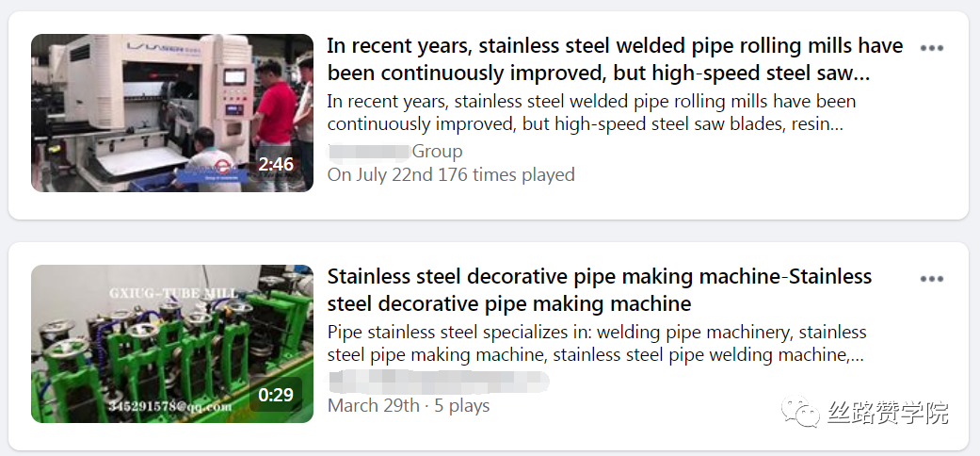The width and height of the screenshot is (980, 456).
Task: Open blurred poster name under second video
Action: pyautogui.click(x=438, y=382)
